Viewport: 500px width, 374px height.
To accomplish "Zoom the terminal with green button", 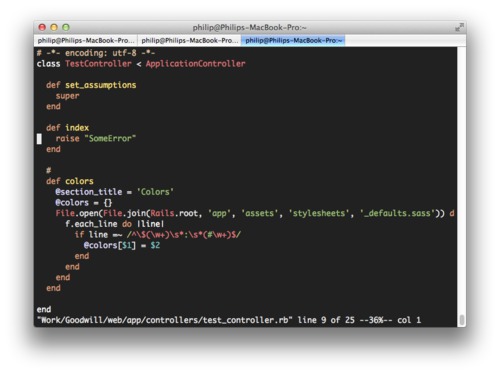I will (x=66, y=27).
